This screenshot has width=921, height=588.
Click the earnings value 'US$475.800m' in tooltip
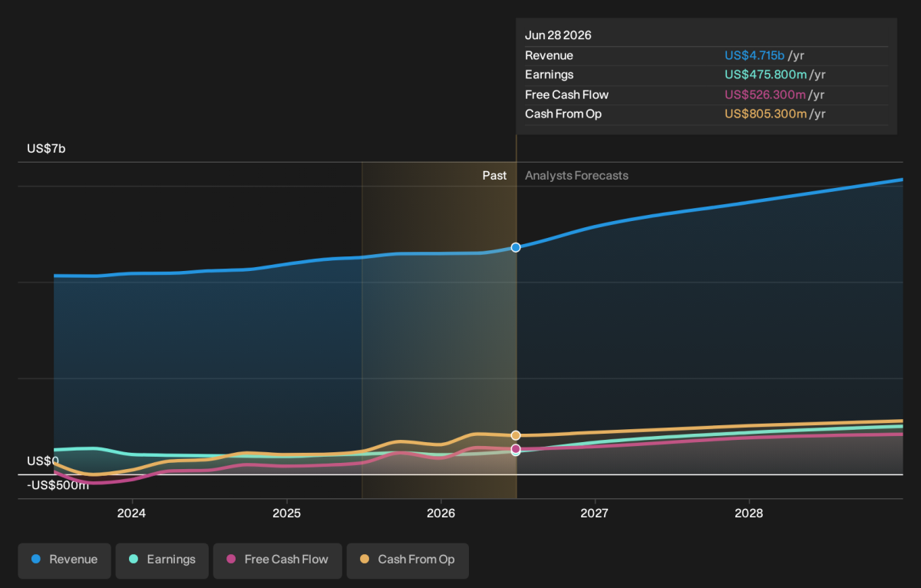point(765,74)
